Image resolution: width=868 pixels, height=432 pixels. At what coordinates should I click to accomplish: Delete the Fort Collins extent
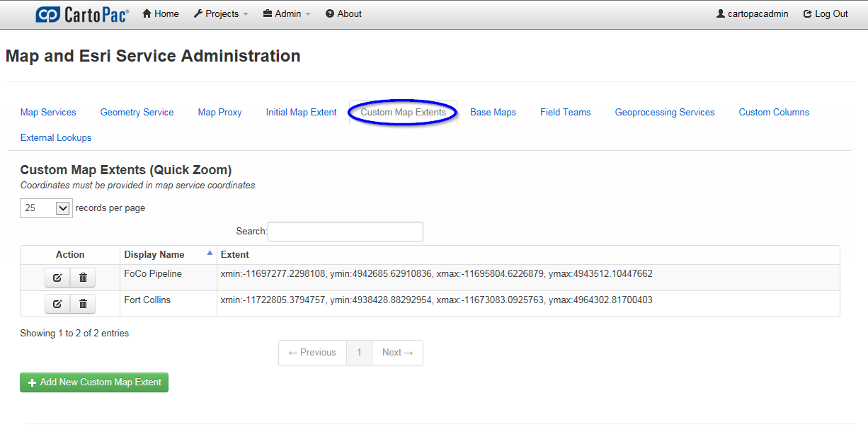[83, 304]
